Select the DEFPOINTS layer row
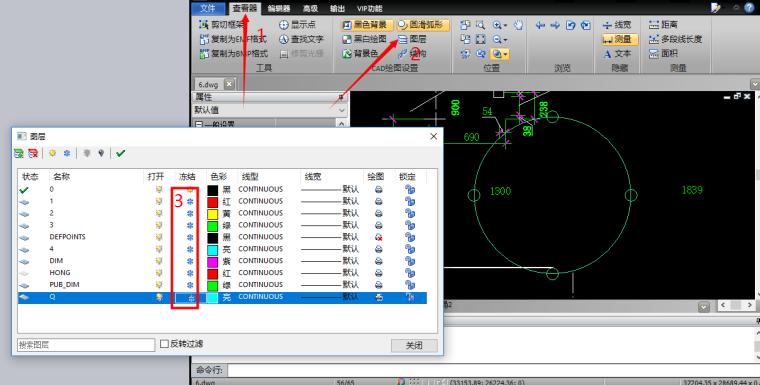This screenshot has width=760, height=385. click(222, 237)
